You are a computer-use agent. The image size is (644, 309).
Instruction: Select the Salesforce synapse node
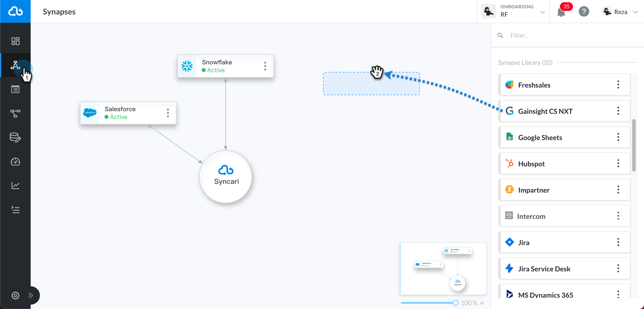coord(128,113)
